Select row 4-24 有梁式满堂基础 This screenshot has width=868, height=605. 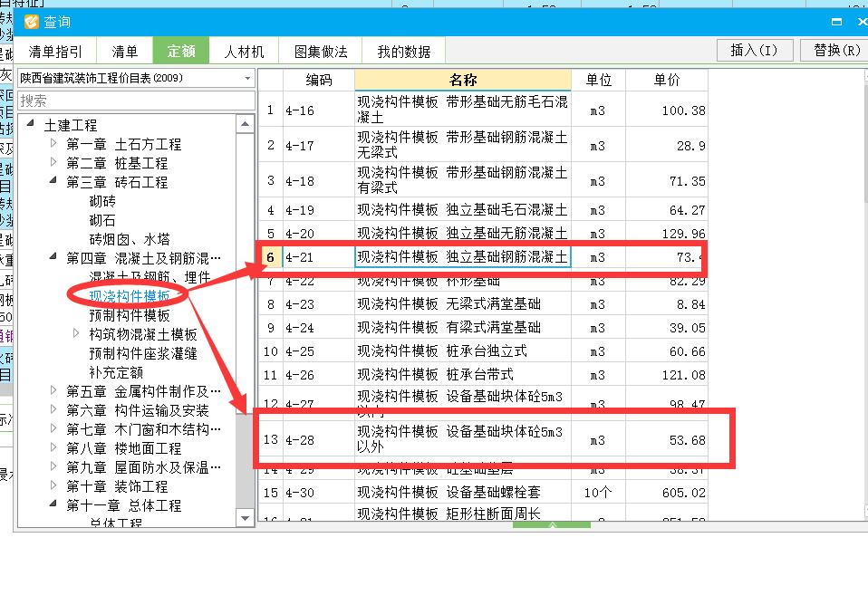click(483, 328)
